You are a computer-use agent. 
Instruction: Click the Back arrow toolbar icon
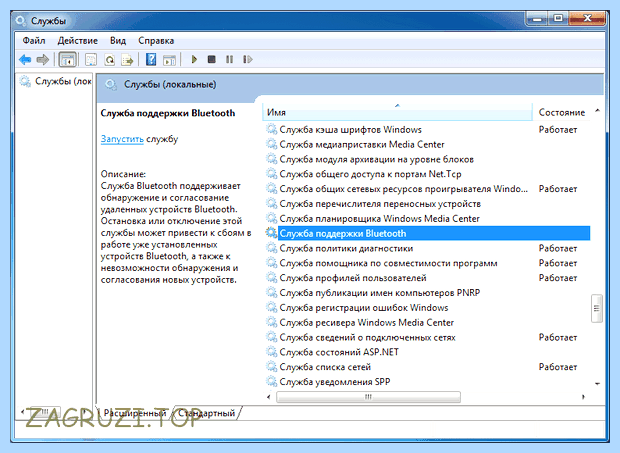click(25, 60)
